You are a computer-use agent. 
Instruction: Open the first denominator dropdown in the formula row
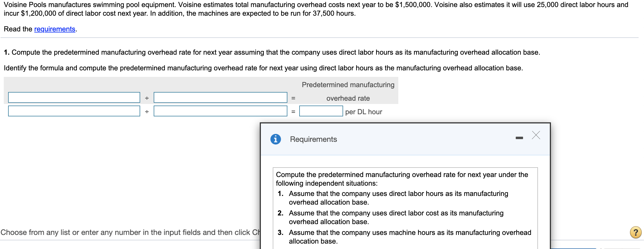[x=220, y=98]
